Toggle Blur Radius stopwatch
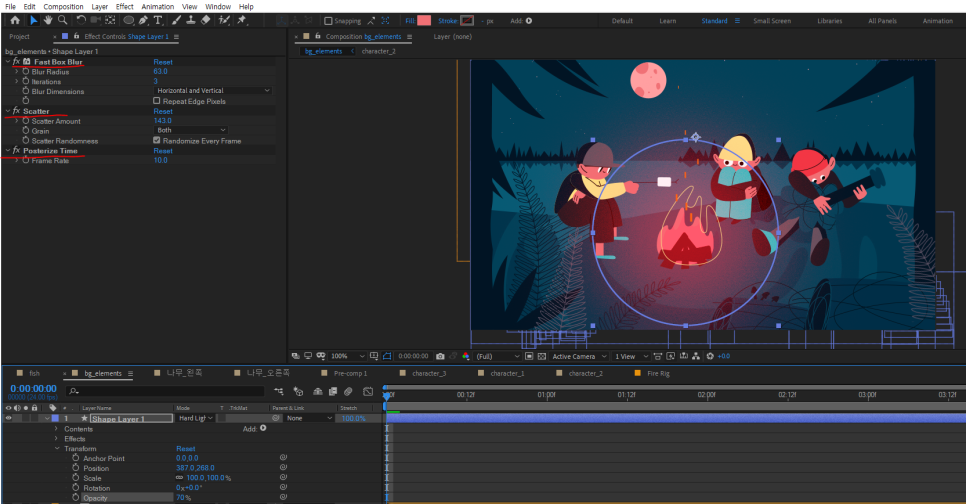 [25, 71]
